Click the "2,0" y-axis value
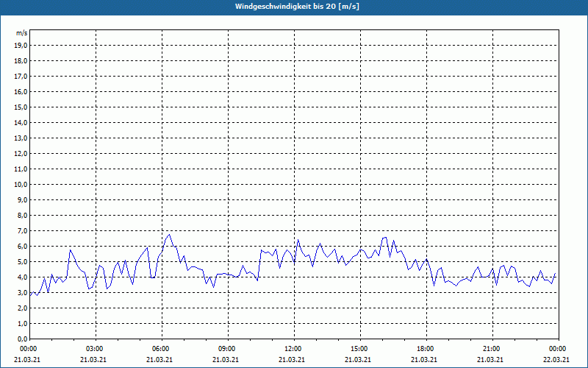Image resolution: width=588 pixels, height=368 pixels. tap(22, 308)
